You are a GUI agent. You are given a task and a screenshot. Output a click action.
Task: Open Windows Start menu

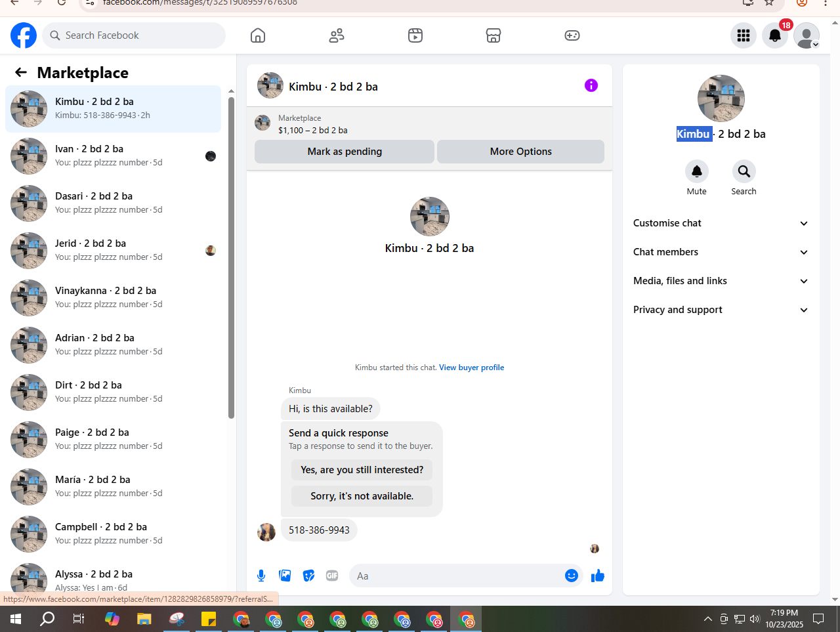[16, 619]
